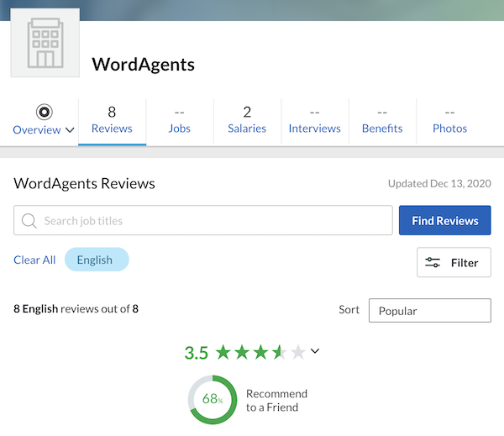Image resolution: width=504 pixels, height=436 pixels.
Task: Click the Find Reviews button
Action: coord(445,220)
